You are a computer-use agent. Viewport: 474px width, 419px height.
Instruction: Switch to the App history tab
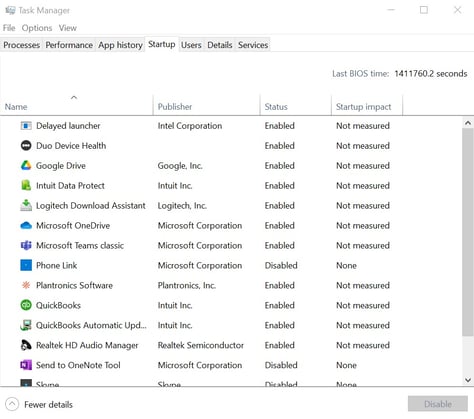120,45
